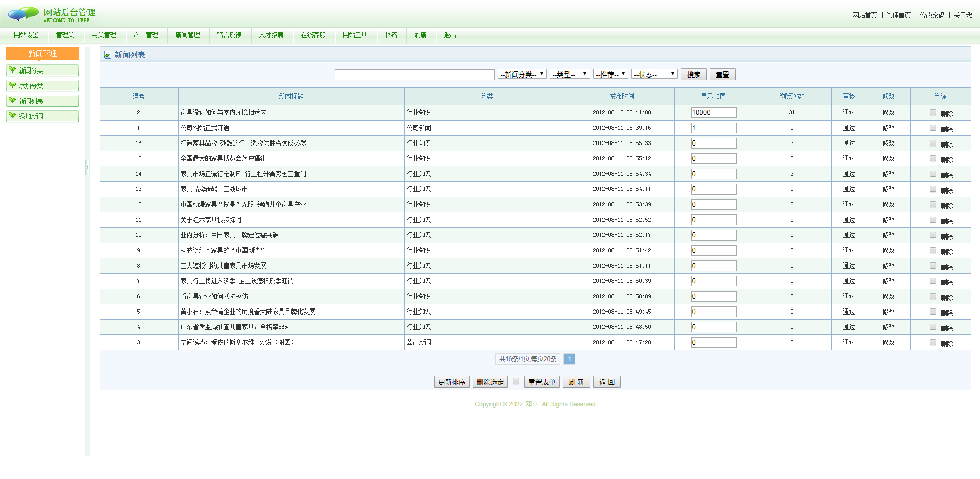The height and width of the screenshot is (479, 980).
Task: Open the 管理员 menu
Action: click(x=65, y=35)
